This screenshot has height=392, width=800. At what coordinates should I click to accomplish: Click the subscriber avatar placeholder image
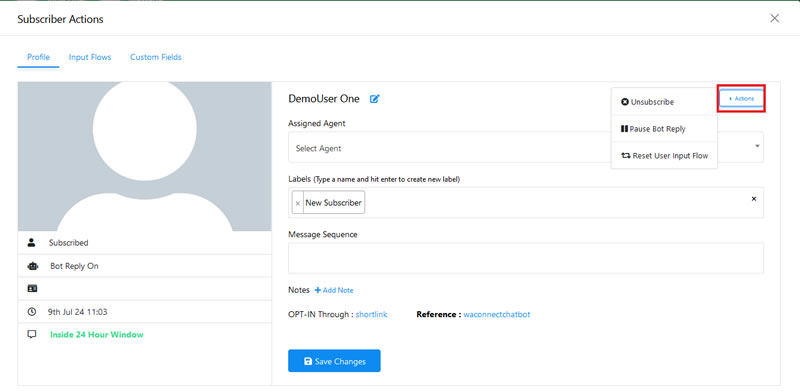click(144, 156)
